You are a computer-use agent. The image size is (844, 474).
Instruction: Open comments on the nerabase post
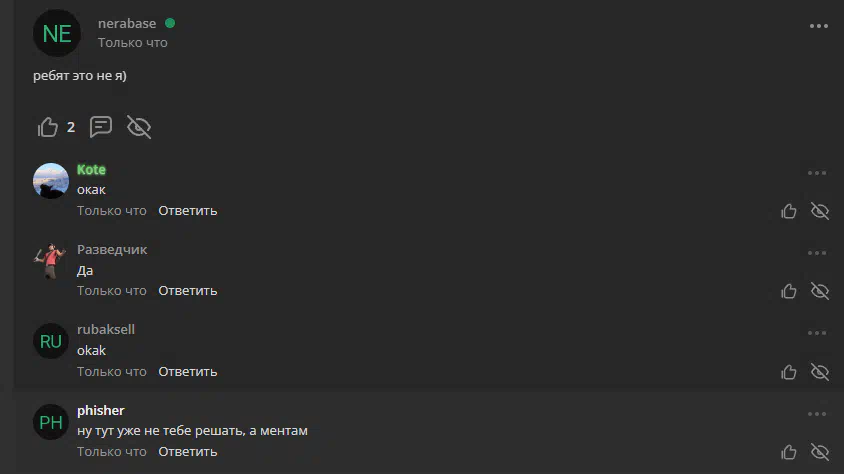101,127
